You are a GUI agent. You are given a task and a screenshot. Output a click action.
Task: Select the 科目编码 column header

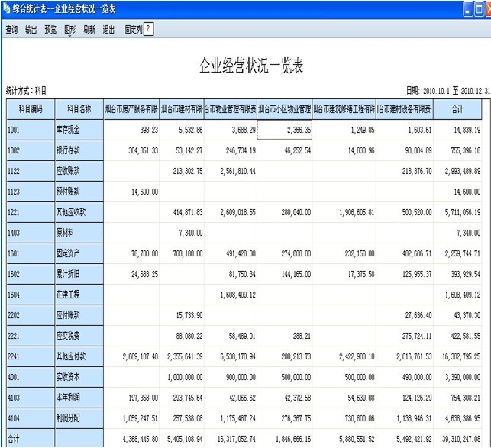(31, 109)
